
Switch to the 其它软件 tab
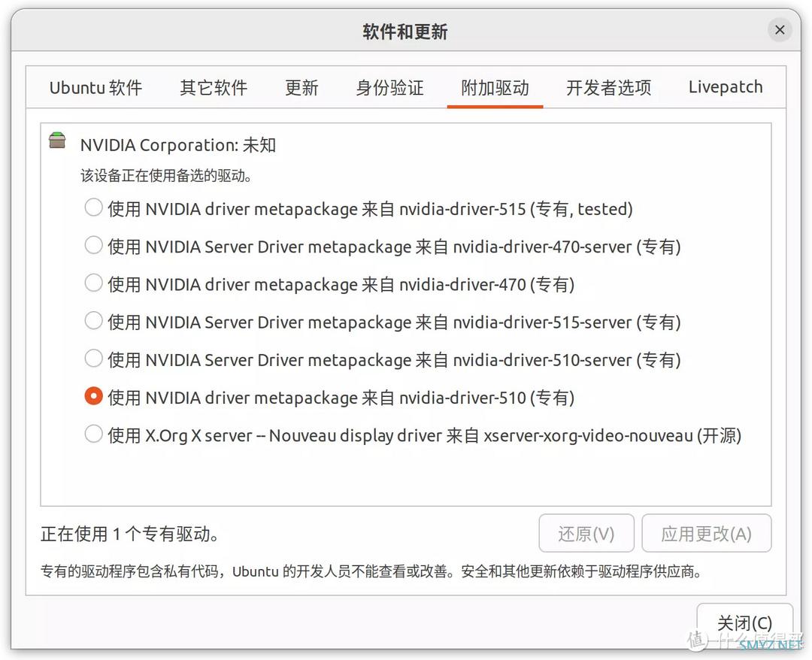click(x=214, y=87)
